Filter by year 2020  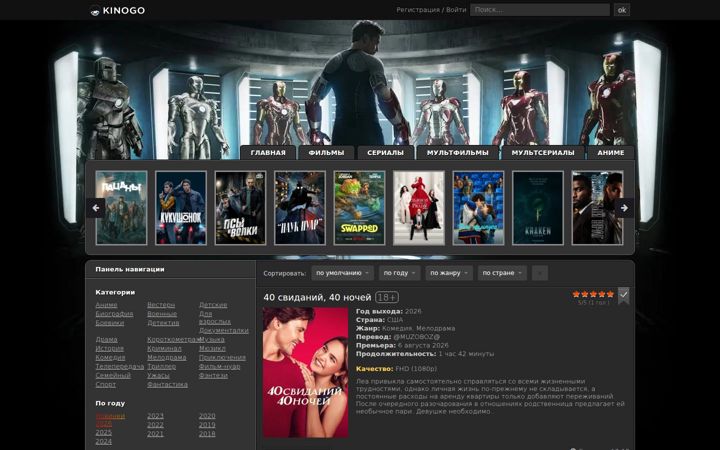coord(207,416)
